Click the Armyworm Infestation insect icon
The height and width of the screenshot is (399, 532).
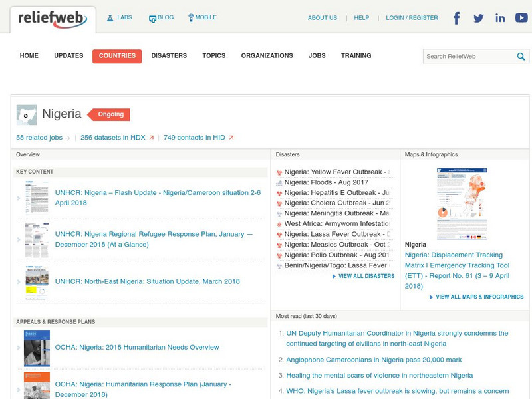279,225
